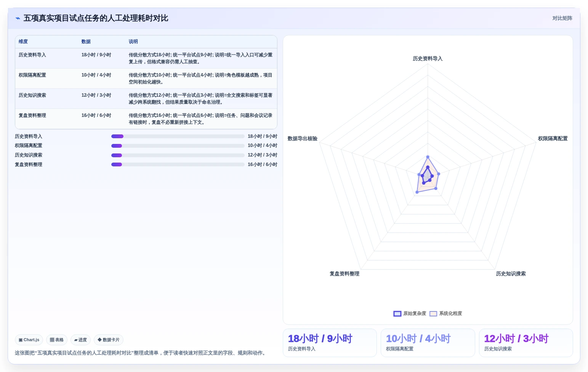Click the 维度 column header
The height and width of the screenshot is (372, 588).
[x=23, y=42]
